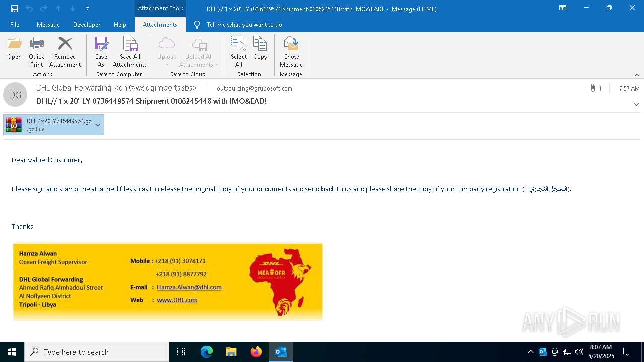
Task: Launch Microsoft Edge from taskbar
Action: pyautogui.click(x=207, y=352)
